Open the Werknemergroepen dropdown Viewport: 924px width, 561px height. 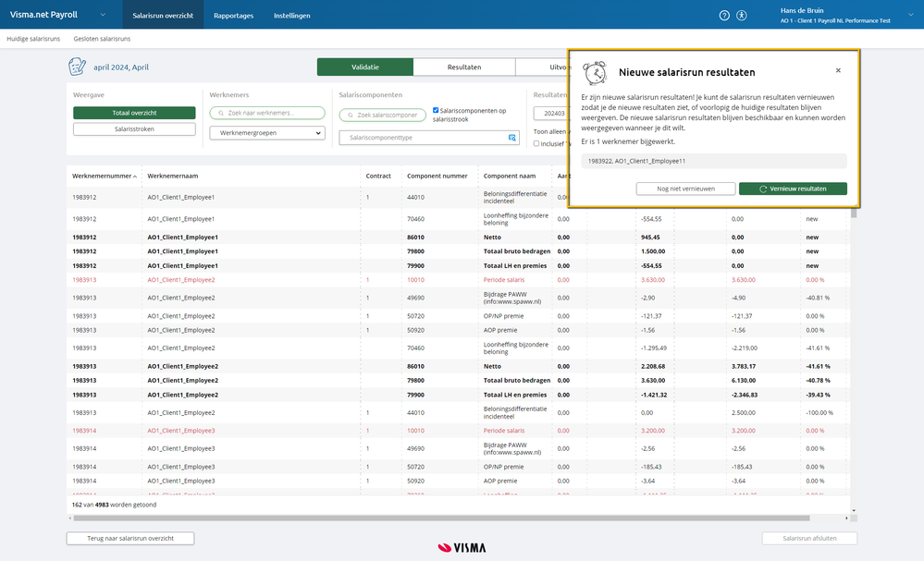(267, 133)
